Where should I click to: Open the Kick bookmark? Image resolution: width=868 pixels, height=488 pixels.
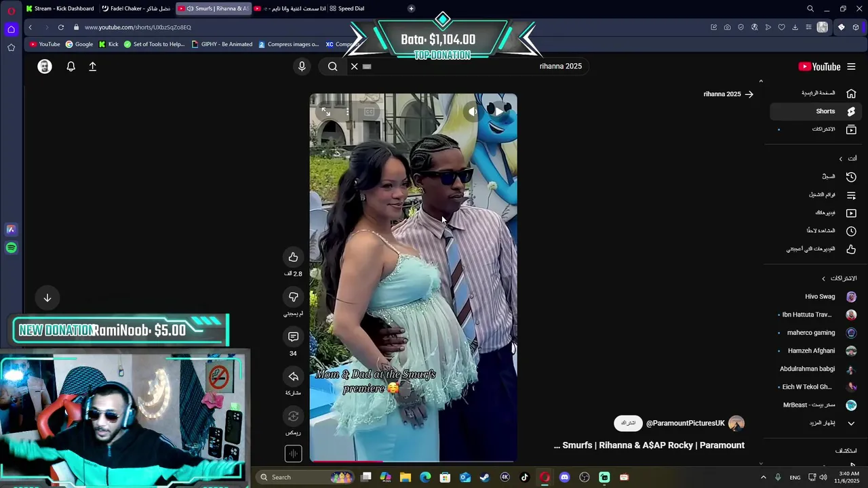pyautogui.click(x=108, y=44)
